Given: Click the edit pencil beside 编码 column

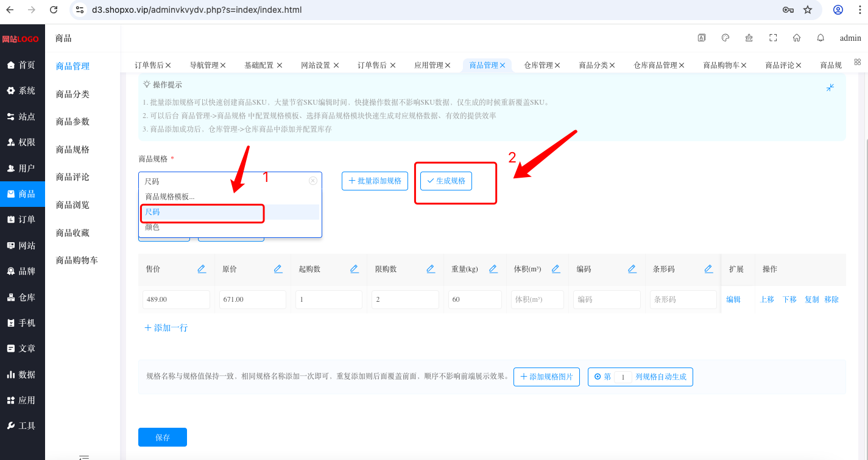Looking at the screenshot, I should tap(632, 269).
